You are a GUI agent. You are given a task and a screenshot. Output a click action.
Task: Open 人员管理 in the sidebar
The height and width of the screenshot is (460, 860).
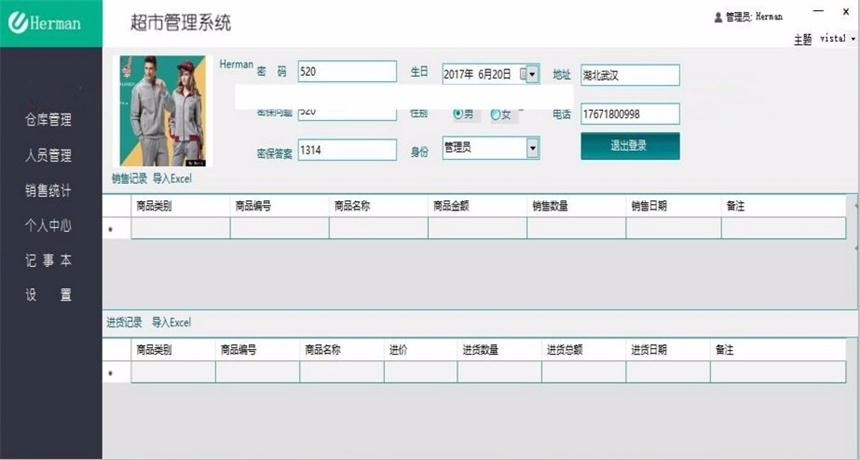[x=48, y=155]
